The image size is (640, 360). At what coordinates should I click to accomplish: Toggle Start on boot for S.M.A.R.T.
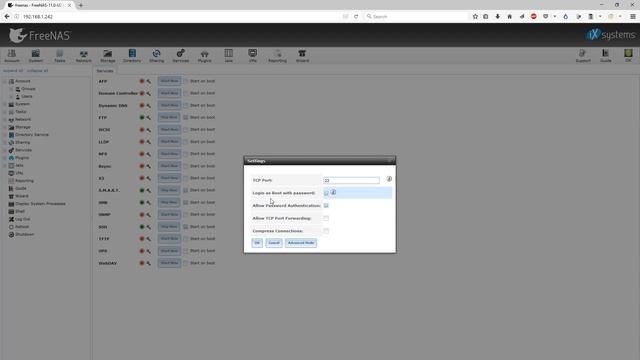186,190
